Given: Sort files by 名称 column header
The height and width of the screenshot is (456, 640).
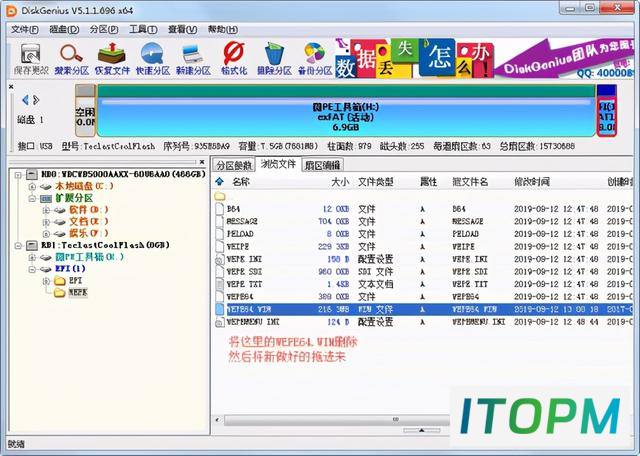Looking at the screenshot, I should click(x=241, y=182).
